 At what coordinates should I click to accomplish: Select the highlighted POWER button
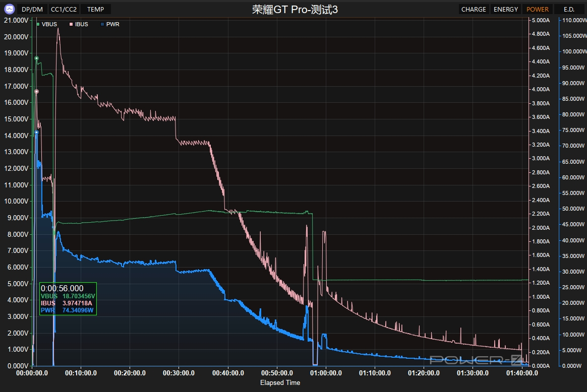pyautogui.click(x=537, y=10)
